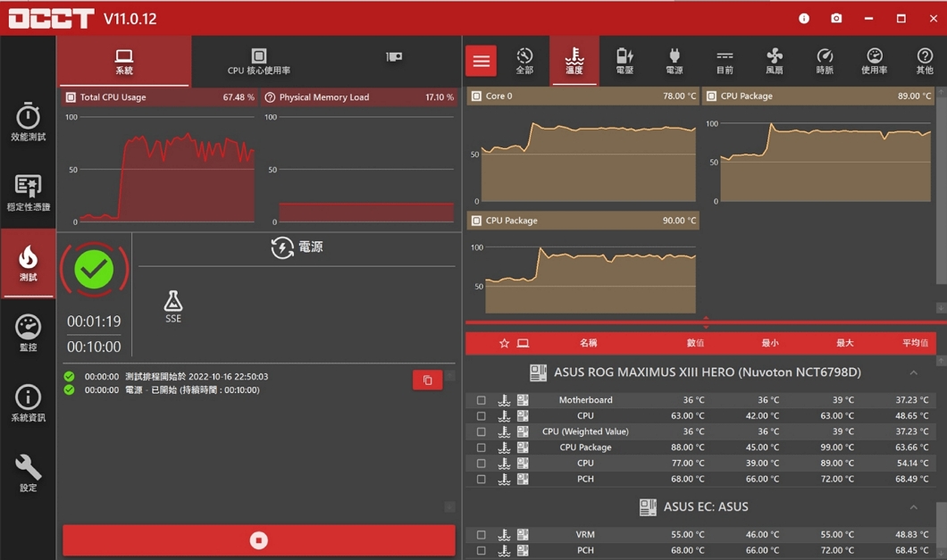Sort by the 最大 column header
The height and width of the screenshot is (560, 947).
pyautogui.click(x=845, y=343)
